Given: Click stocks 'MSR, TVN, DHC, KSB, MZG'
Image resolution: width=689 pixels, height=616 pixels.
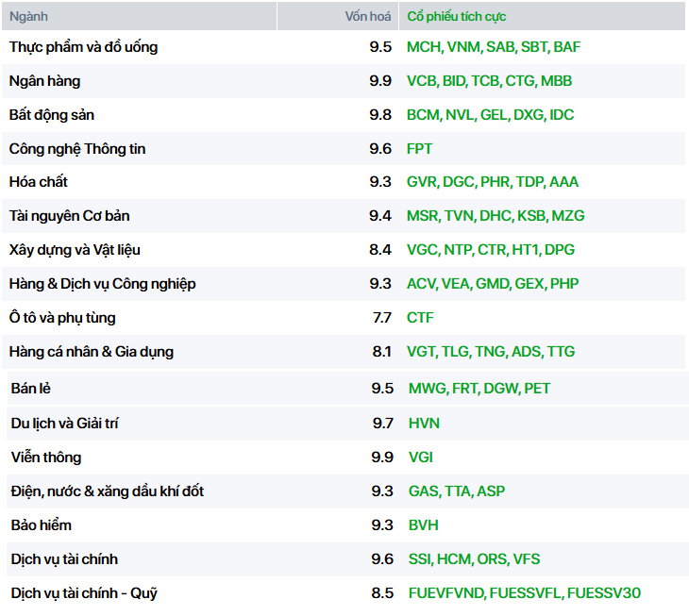Looking at the screenshot, I should (496, 216).
